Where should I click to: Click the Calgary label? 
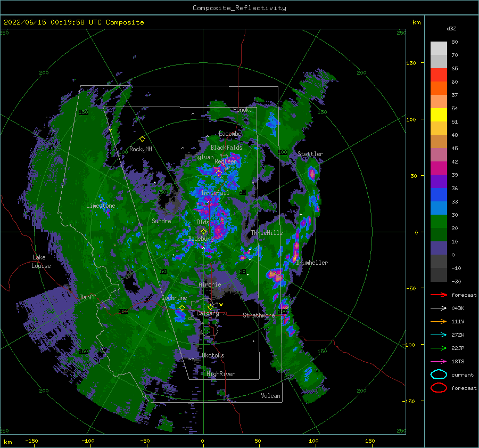pyautogui.click(x=208, y=313)
